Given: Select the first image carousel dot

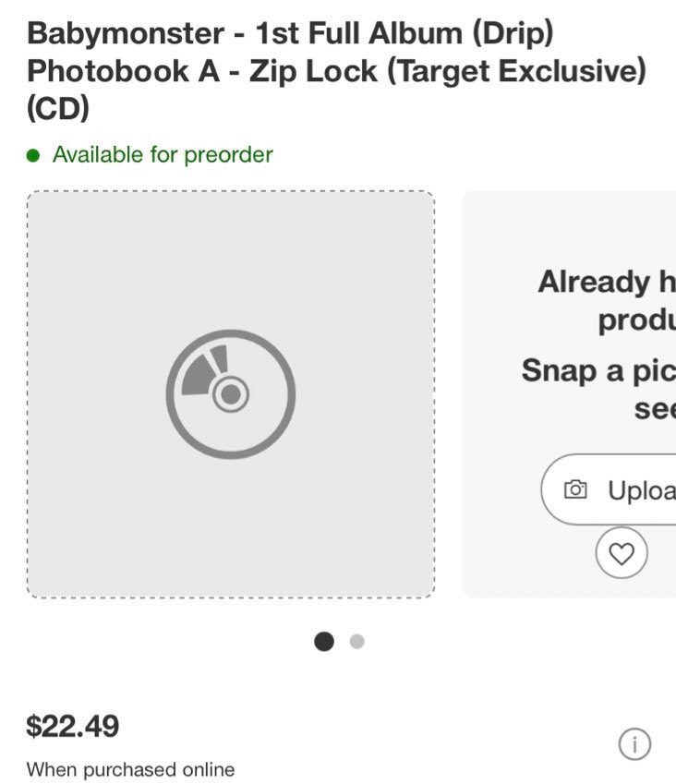Looking at the screenshot, I should click(324, 641).
